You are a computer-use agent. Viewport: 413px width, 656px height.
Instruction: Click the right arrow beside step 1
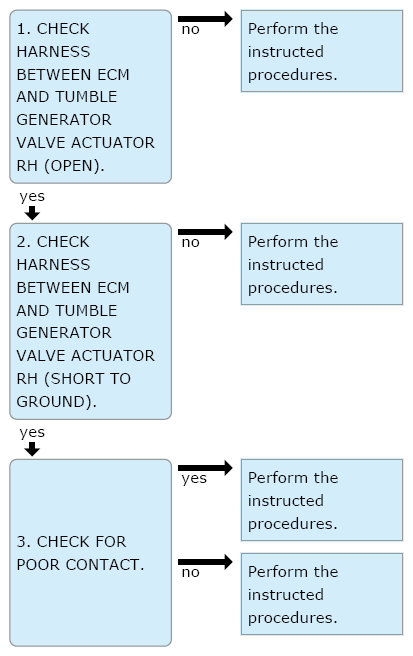tap(205, 18)
